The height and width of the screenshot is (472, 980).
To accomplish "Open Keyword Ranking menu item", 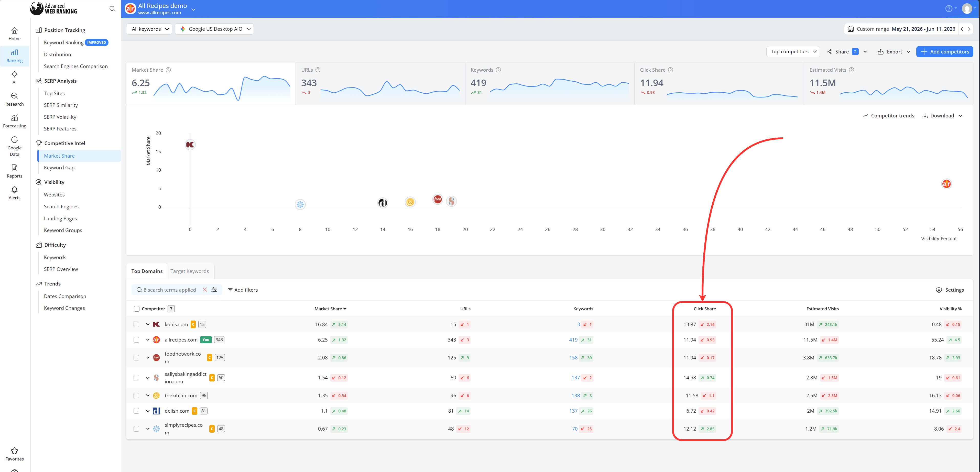I will click(63, 42).
